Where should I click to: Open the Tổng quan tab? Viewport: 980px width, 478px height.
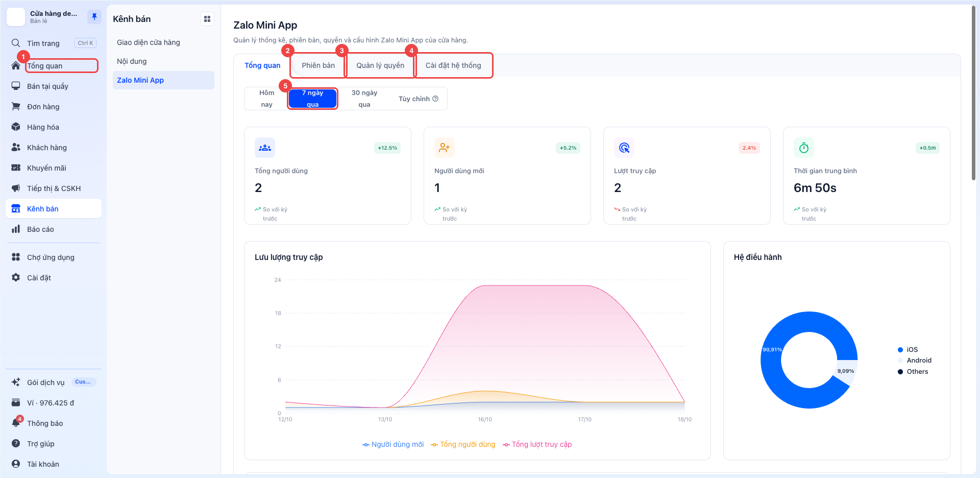click(262, 65)
